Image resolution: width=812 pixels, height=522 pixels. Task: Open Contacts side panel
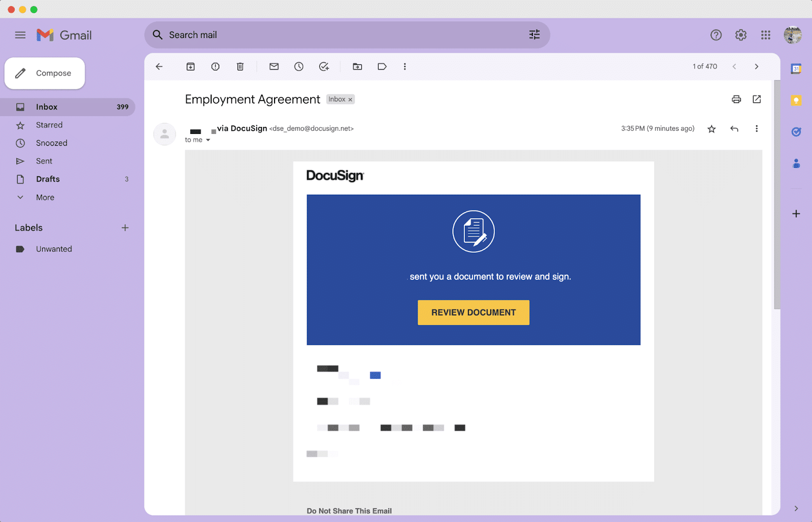796,163
